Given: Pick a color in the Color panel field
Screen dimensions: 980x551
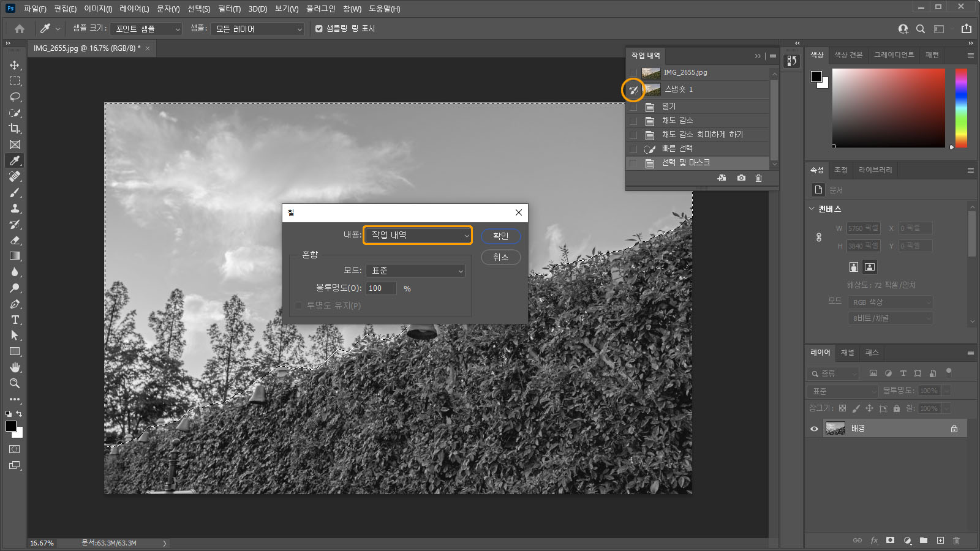Looking at the screenshot, I should click(x=888, y=108).
